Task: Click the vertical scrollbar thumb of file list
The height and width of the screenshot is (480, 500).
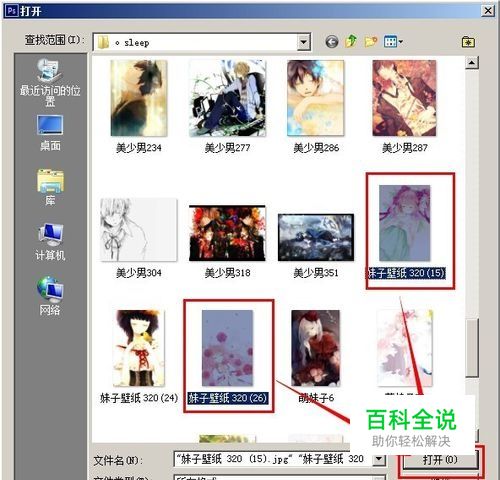Action: pos(472,348)
